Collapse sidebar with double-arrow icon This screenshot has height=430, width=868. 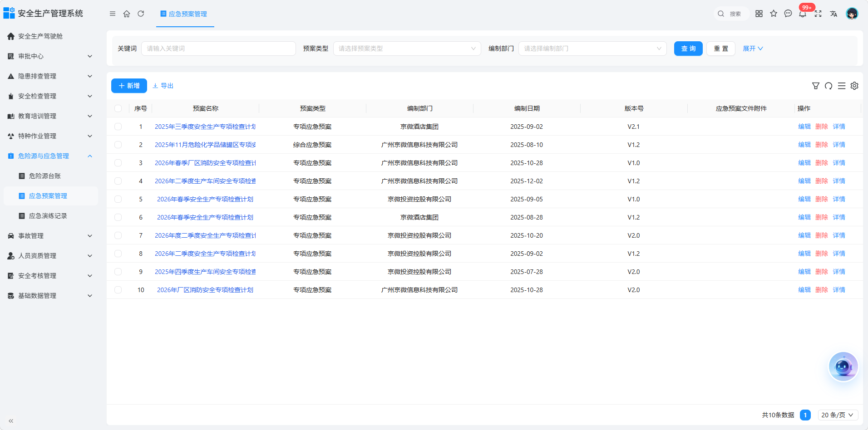[x=11, y=421]
